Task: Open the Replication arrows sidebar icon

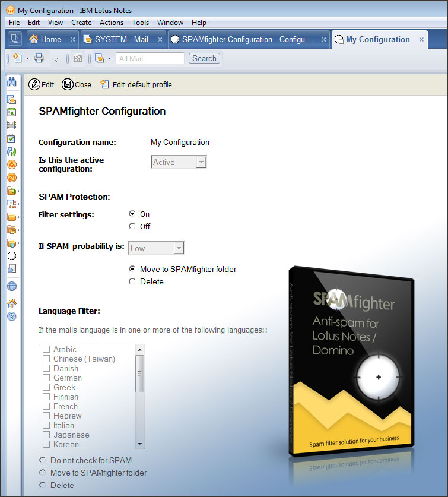Action: [12, 151]
